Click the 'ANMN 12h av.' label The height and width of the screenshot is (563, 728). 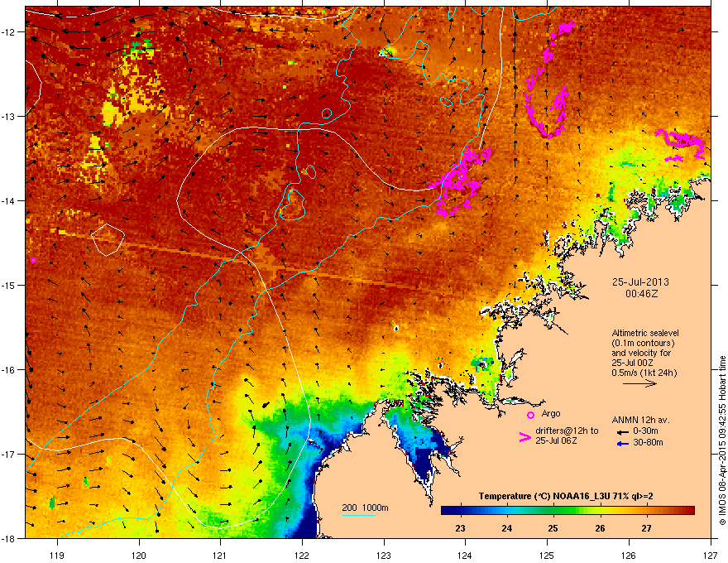[x=640, y=420]
